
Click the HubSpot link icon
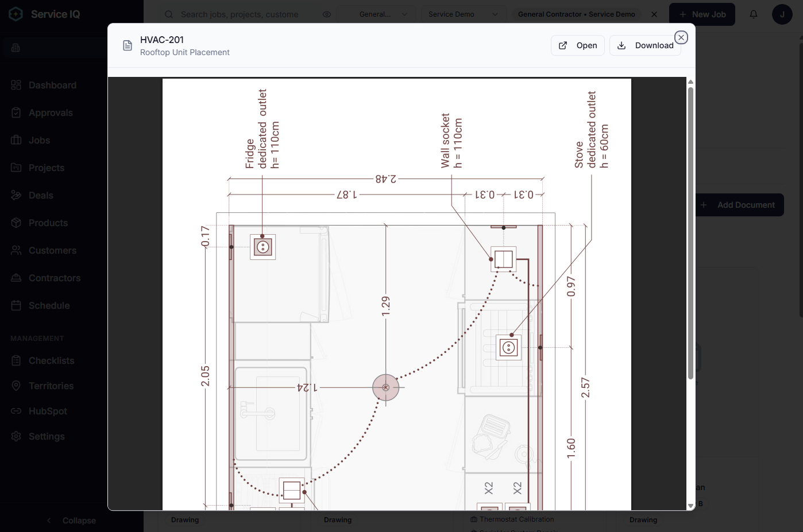tap(16, 411)
